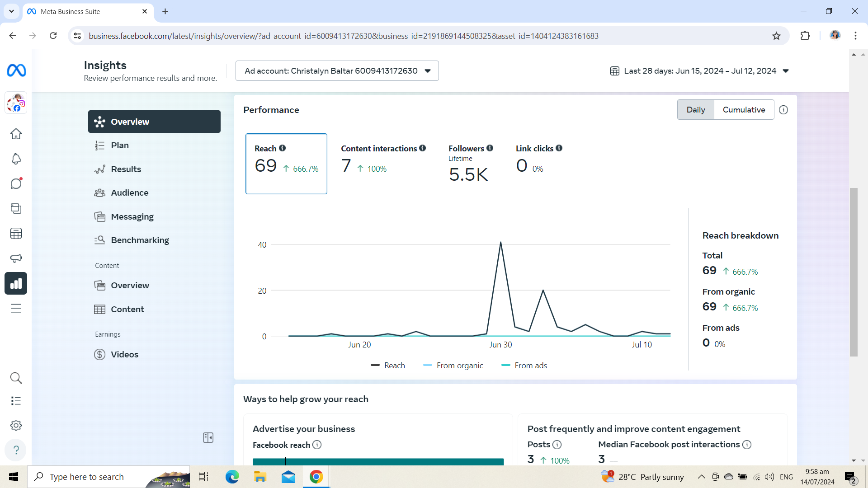The height and width of the screenshot is (488, 868).
Task: Click the Search magnifier in rail
Action: click(16, 378)
